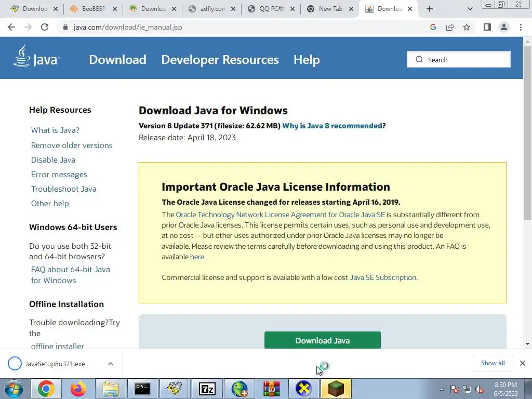Viewport: 532px width, 399px height.
Task: Click the muted volume tray icon
Action: (480, 390)
